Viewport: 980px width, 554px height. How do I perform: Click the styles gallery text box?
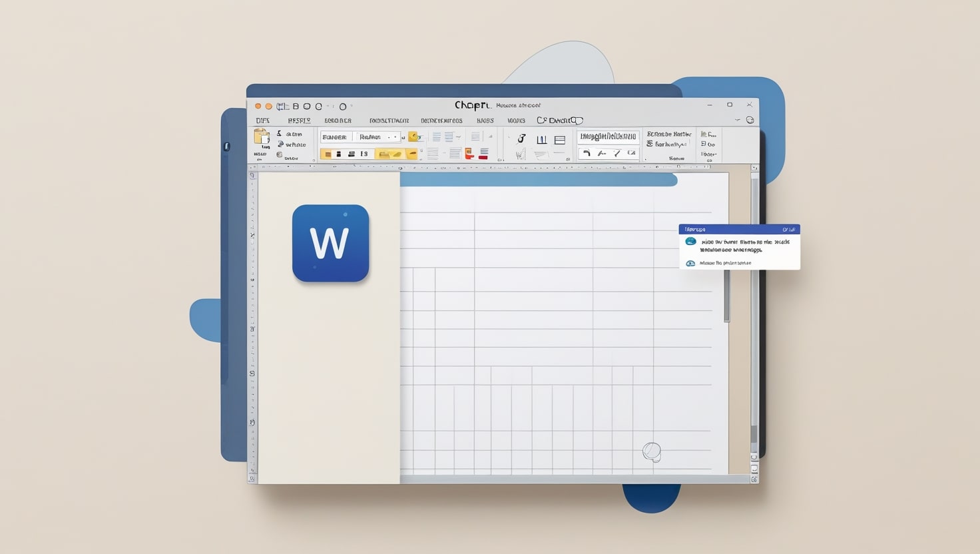[x=608, y=137]
